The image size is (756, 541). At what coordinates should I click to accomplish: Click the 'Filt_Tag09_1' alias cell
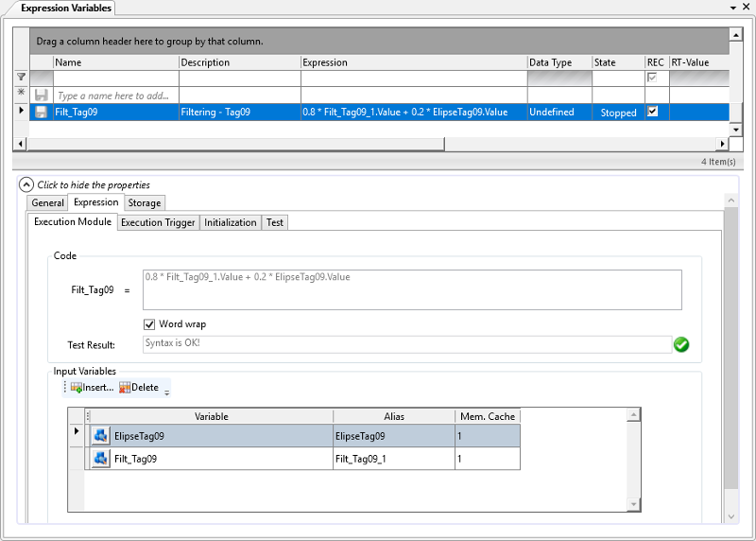pyautogui.click(x=394, y=459)
